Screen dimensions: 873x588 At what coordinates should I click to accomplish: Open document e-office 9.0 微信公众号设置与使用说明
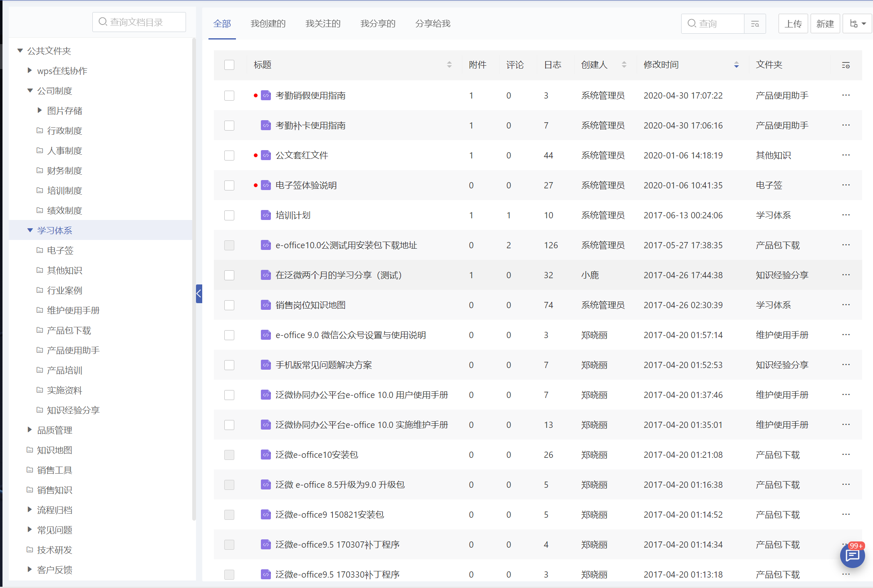(351, 335)
